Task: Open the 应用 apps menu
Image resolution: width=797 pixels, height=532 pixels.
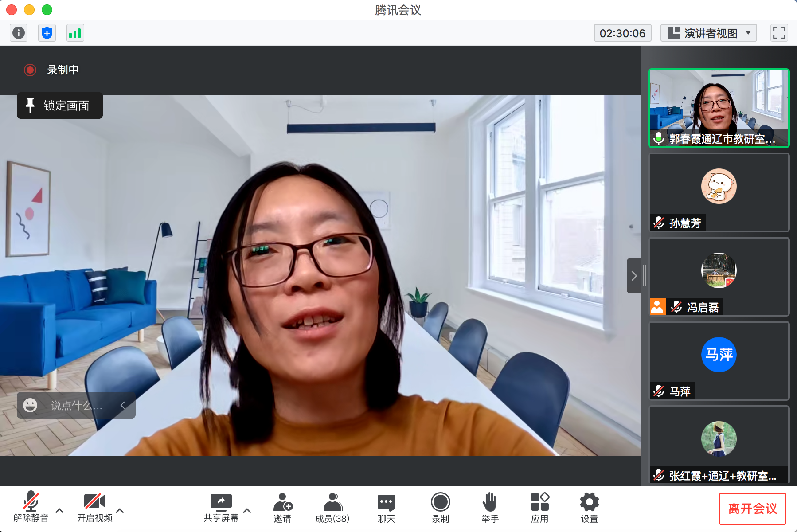Action: click(540, 507)
